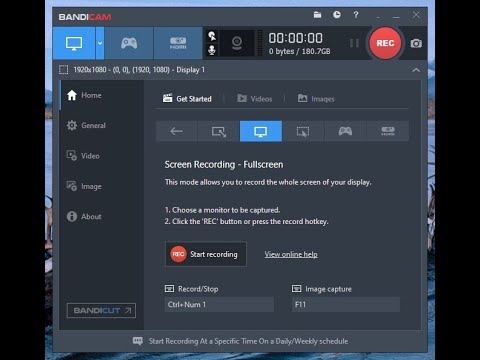Toggle the webcam overlay icon

point(237,43)
